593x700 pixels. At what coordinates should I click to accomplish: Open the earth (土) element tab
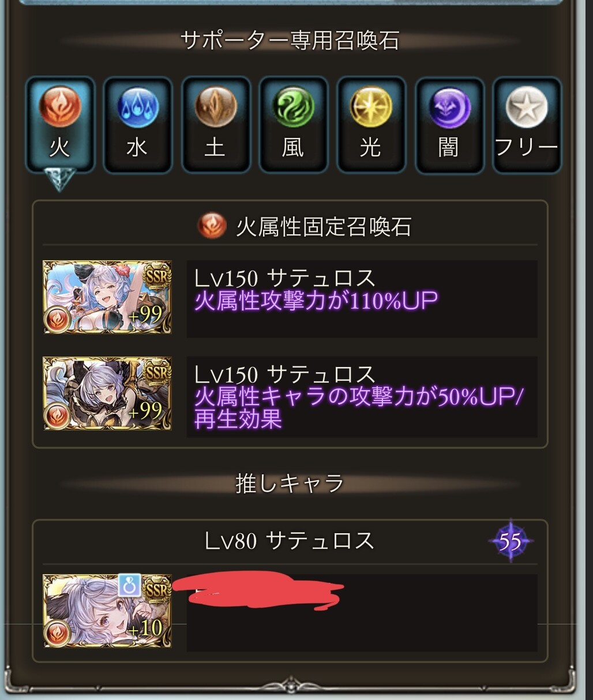216,125
